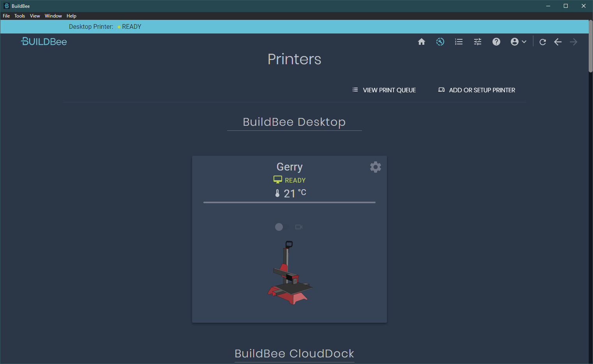Expand the account dropdown chevron
The height and width of the screenshot is (364, 593).
coord(524,42)
